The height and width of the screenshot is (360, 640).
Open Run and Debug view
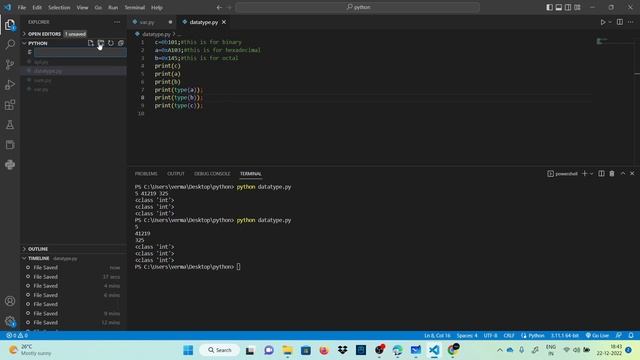pyautogui.click(x=10, y=84)
